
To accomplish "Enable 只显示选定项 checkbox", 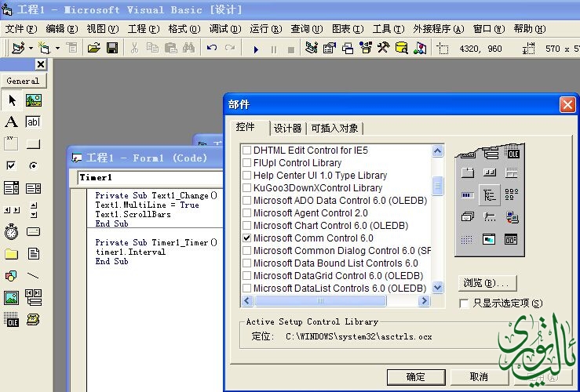I will [x=464, y=303].
